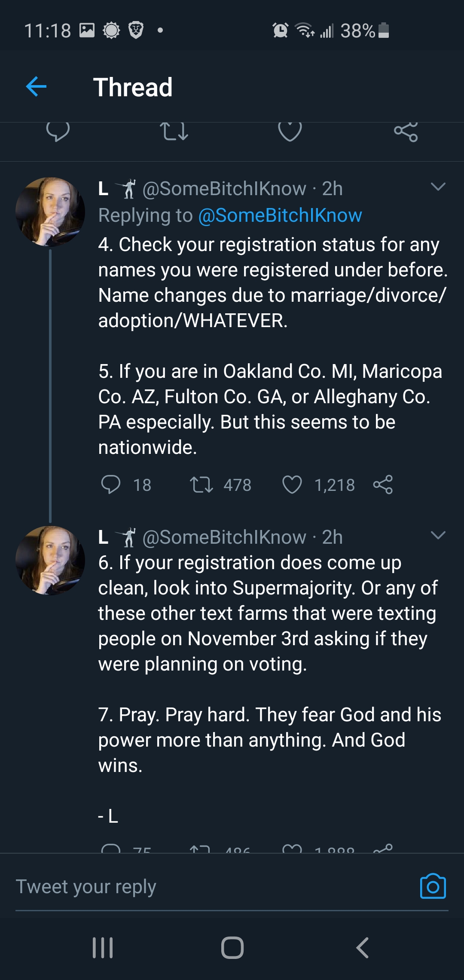Tap the heart icon on the top tweet
The image size is (464, 980).
pos(290,131)
